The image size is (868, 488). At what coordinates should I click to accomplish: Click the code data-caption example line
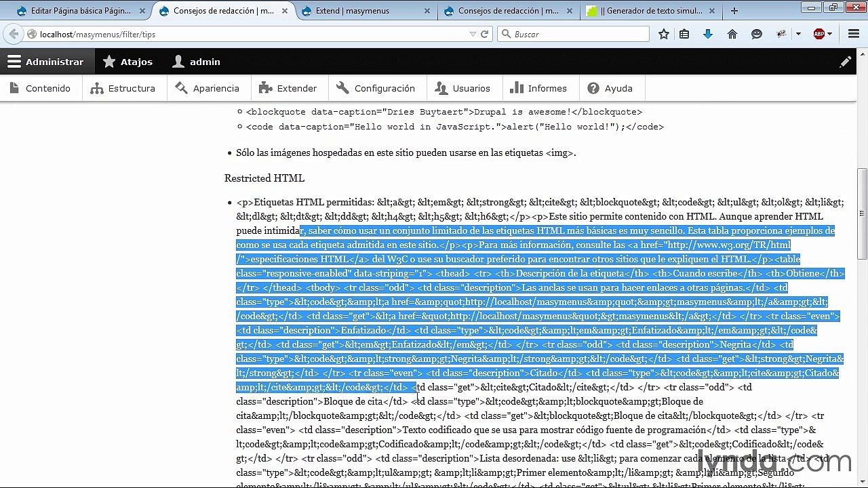pyautogui.click(x=455, y=127)
